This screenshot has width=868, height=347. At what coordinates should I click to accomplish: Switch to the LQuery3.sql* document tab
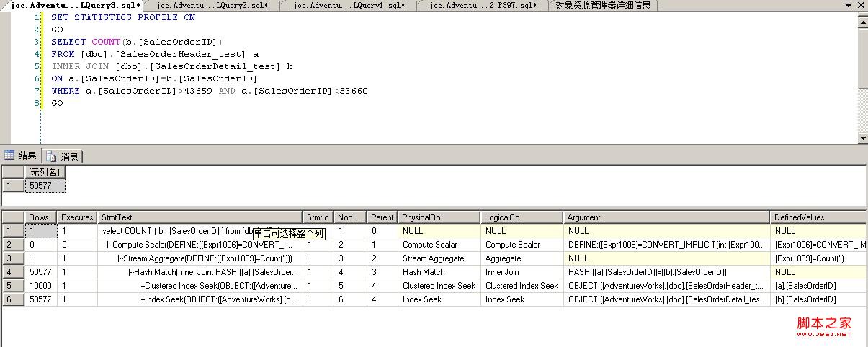74,5
